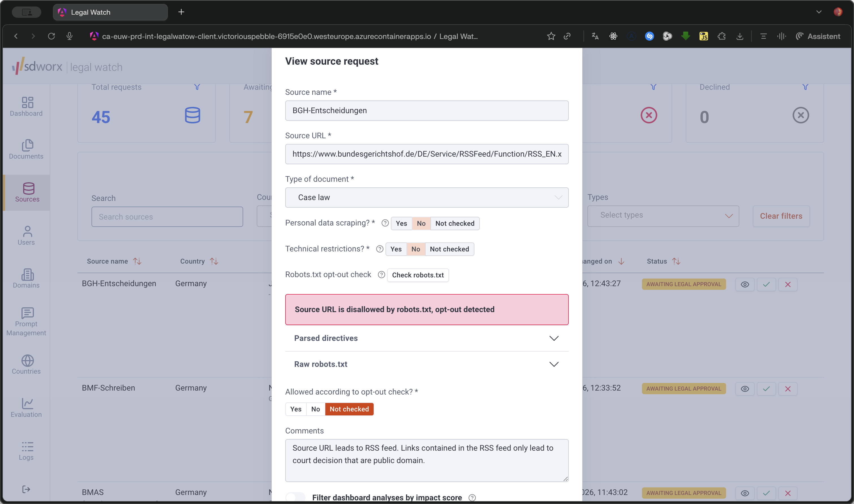
Task: Click the Check robots.txt button
Action: [418, 275]
